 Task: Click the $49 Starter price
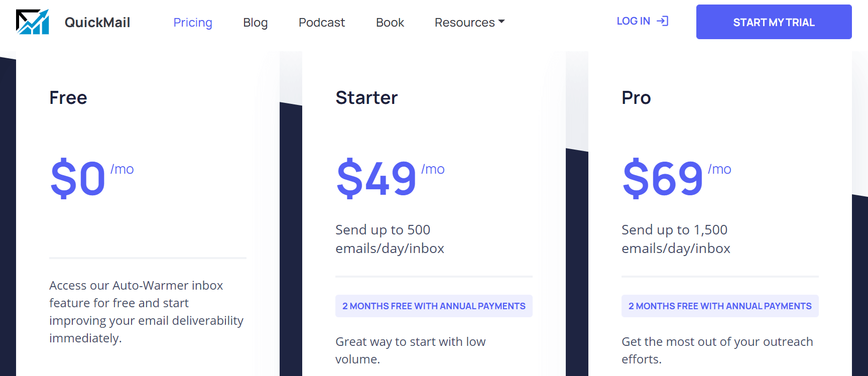(377, 178)
